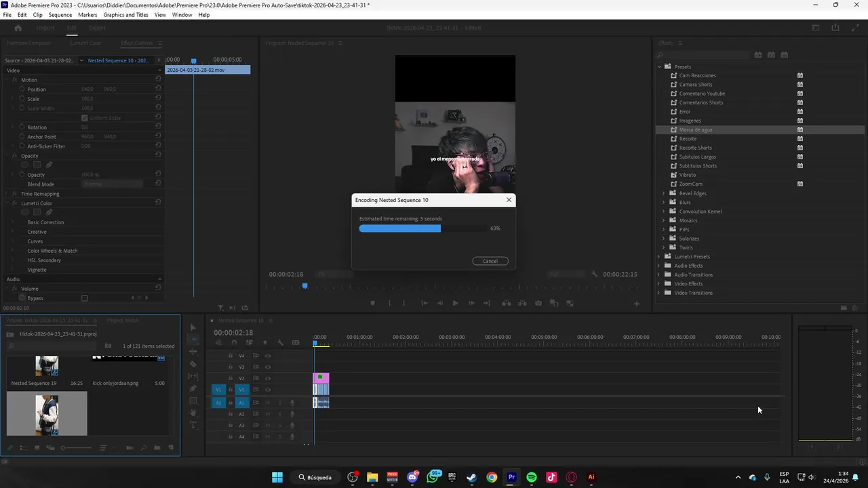868x488 pixels.
Task: Open Program monitor Button Editor plus icon
Action: point(636,304)
